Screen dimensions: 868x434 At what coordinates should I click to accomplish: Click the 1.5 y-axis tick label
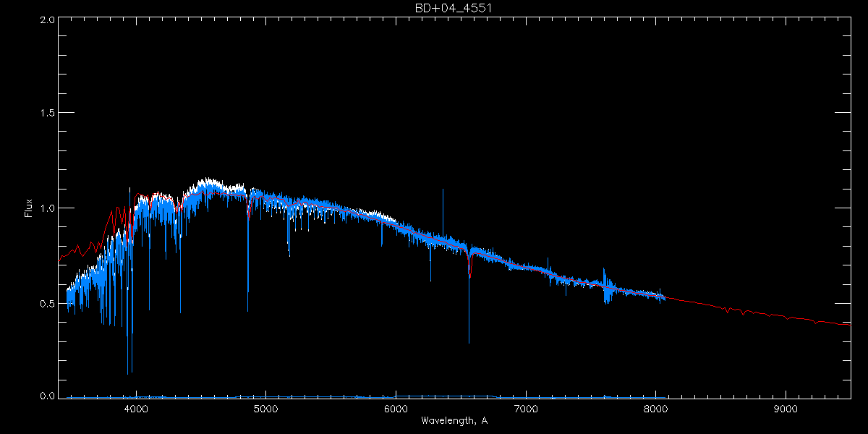48,114
